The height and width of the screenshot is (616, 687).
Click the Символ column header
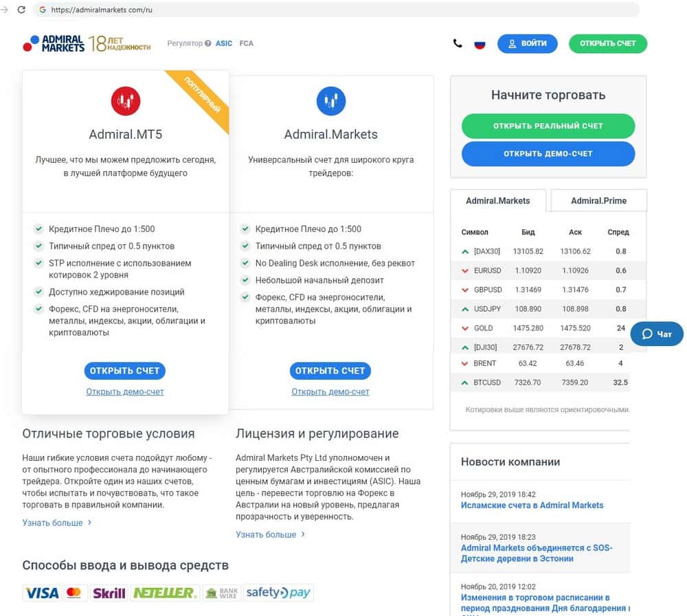(x=475, y=232)
